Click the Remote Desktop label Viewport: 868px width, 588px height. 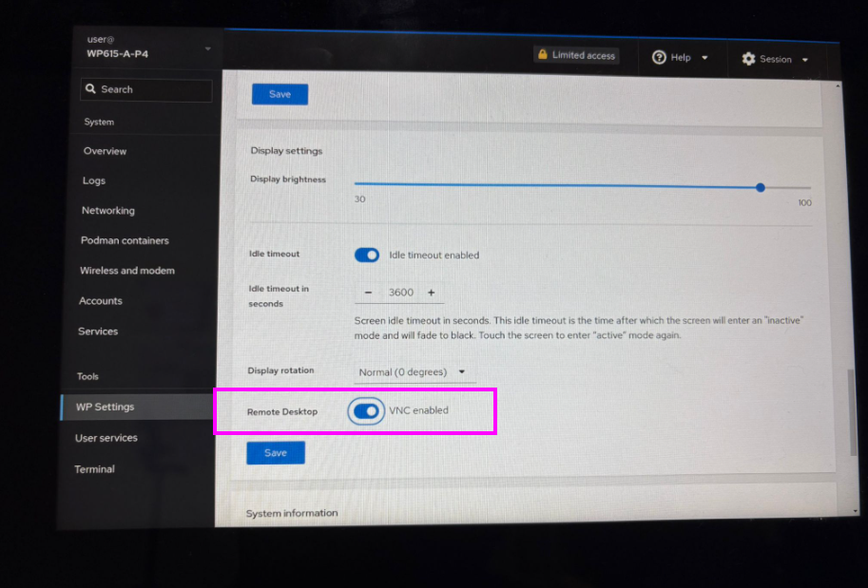click(x=282, y=411)
